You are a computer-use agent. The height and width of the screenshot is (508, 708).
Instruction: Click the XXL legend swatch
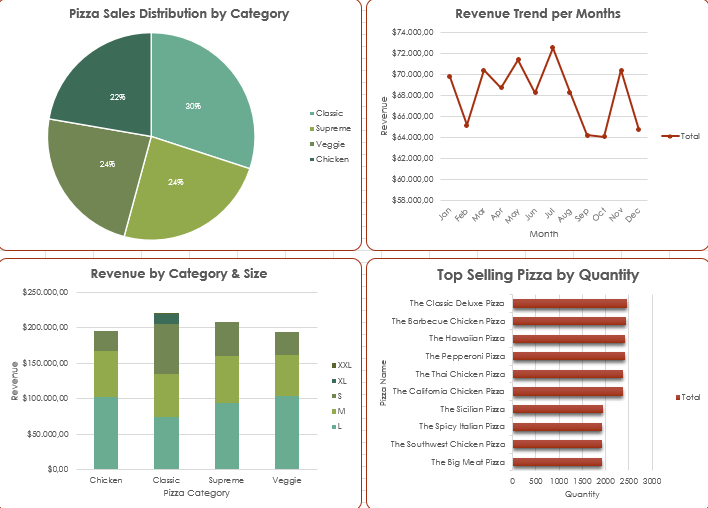(x=333, y=365)
